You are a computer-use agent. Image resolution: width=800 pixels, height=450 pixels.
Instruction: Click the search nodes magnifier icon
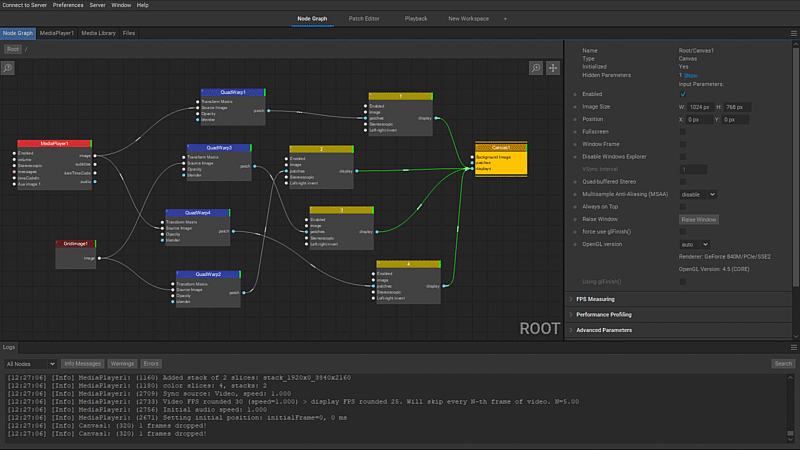tap(8, 68)
